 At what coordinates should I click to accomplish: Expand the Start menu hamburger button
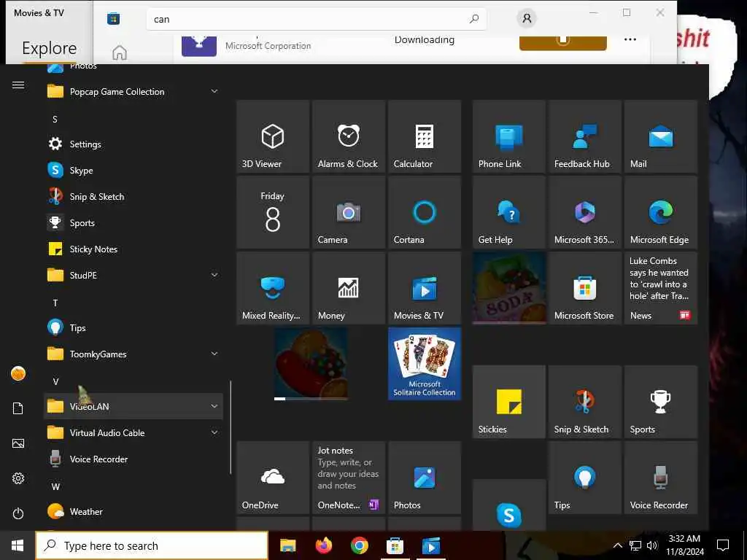pyautogui.click(x=18, y=85)
